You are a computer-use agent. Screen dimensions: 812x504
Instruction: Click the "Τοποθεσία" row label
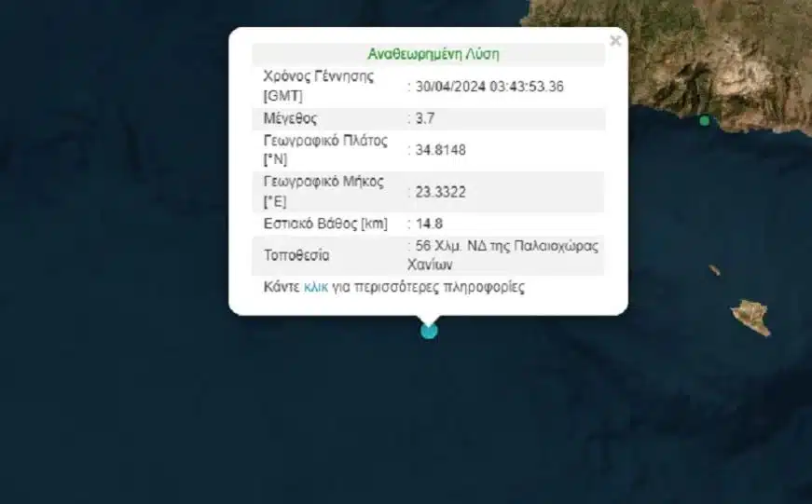tap(296, 255)
